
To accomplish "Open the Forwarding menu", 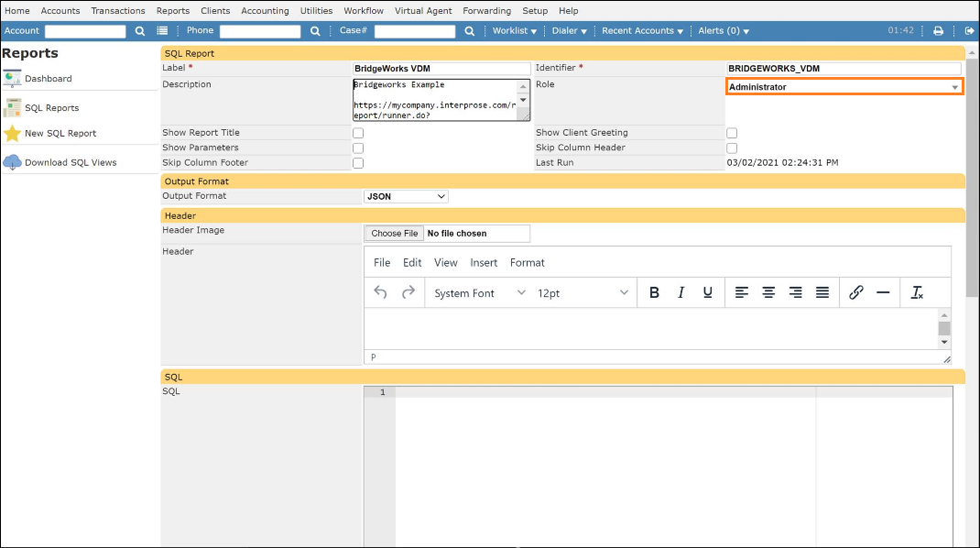I will click(x=487, y=11).
